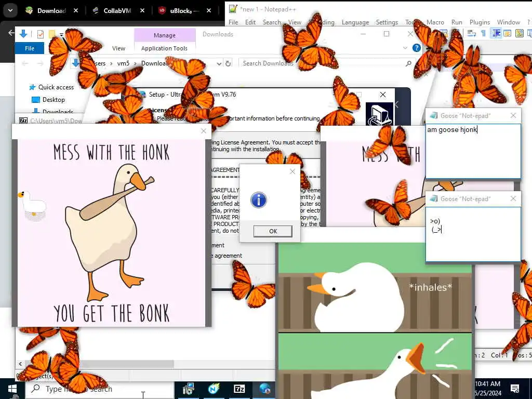
Task: Click New Folder icon in Explorer title bar
Action: click(52, 34)
